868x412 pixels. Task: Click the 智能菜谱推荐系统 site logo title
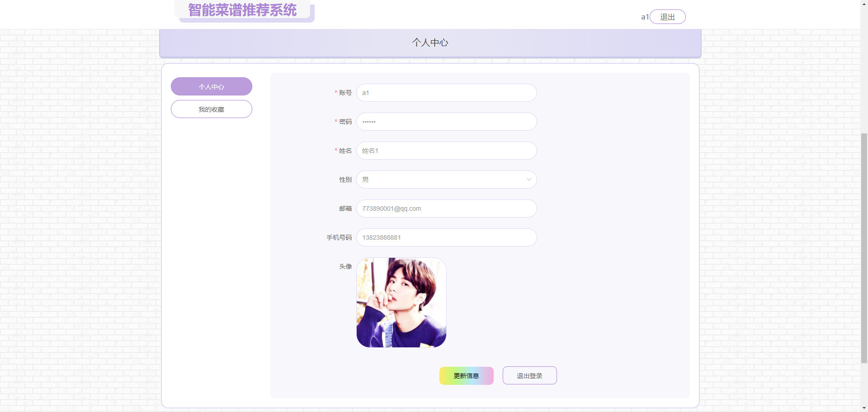coord(242,10)
